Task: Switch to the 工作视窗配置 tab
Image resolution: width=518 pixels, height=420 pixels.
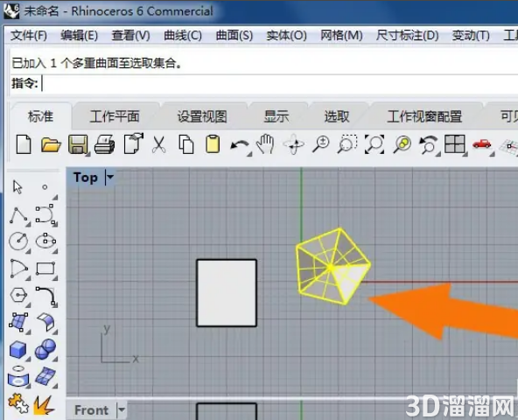Action: click(424, 116)
